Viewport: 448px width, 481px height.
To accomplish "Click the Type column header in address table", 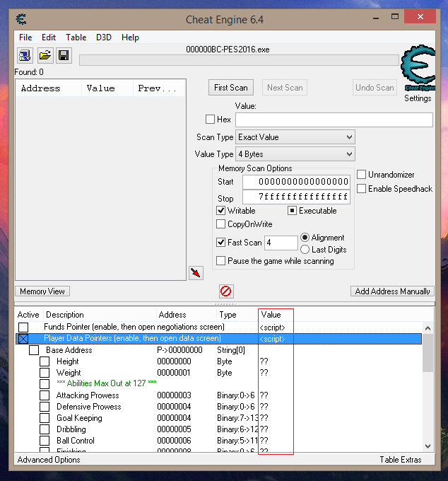I will 238,315.
